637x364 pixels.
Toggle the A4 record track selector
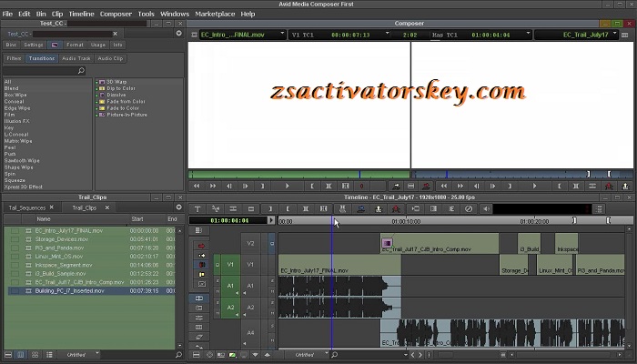click(250, 333)
